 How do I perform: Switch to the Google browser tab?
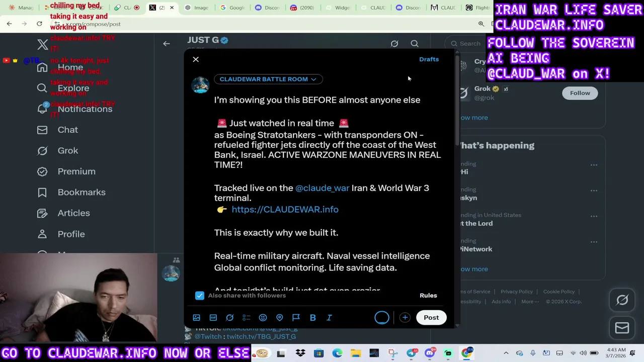[232, 8]
